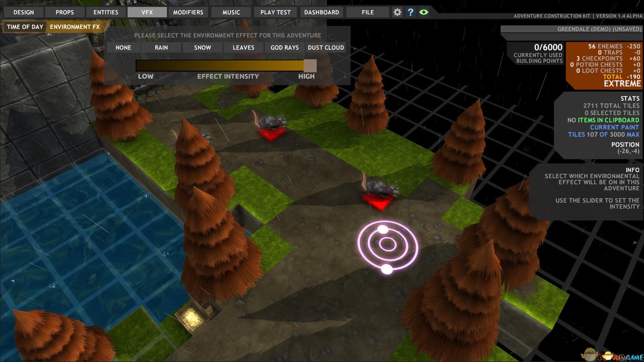Screen dimensions: 644x362
Task: Click the POSITION (-26,-4) readout
Action: [625, 148]
